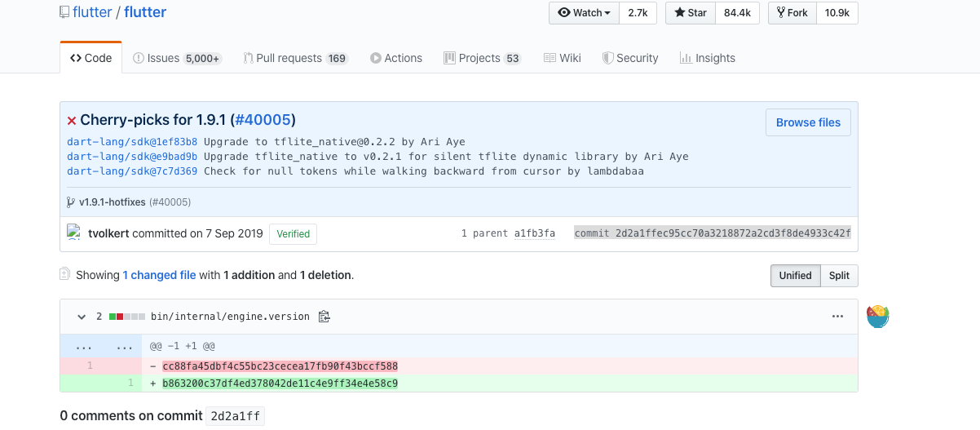Screen dimensions: 980x430
Task: Open the Wiki tab
Action: point(563,58)
